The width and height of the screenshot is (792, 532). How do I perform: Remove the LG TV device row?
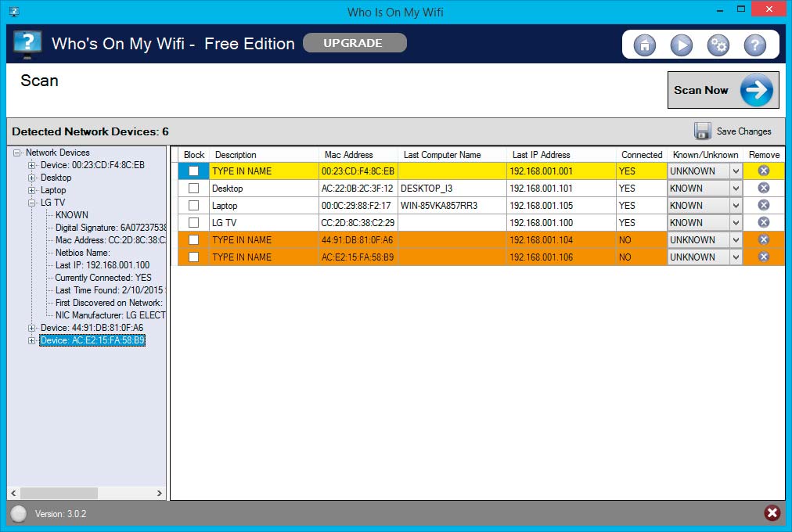click(764, 222)
